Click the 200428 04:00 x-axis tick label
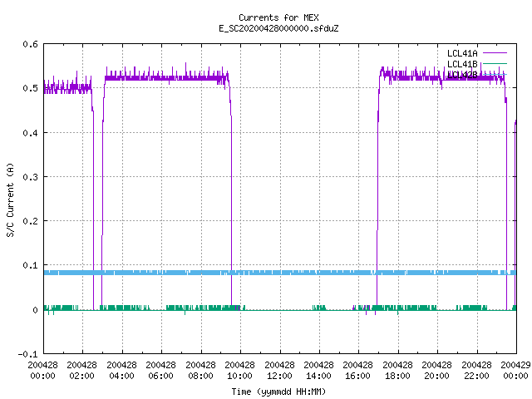This screenshot has width=532, height=399. [x=122, y=371]
